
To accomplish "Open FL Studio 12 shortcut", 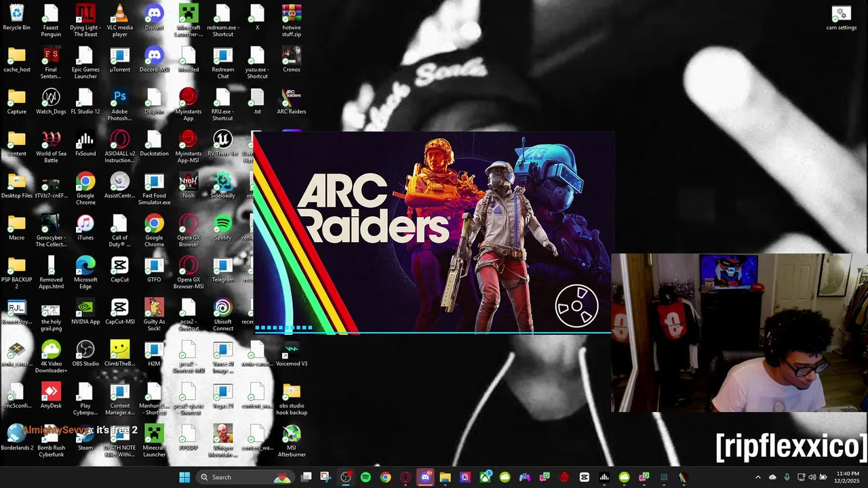I will click(85, 101).
